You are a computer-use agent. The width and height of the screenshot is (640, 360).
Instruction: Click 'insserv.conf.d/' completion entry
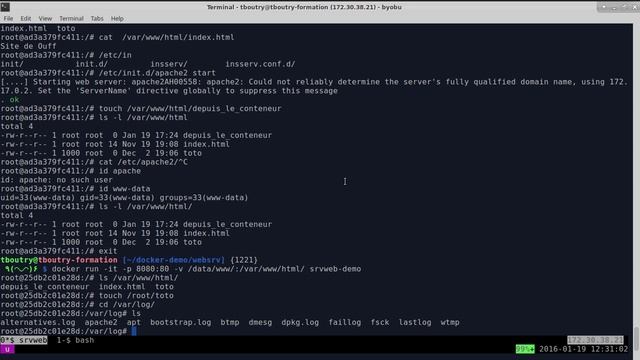(260, 64)
